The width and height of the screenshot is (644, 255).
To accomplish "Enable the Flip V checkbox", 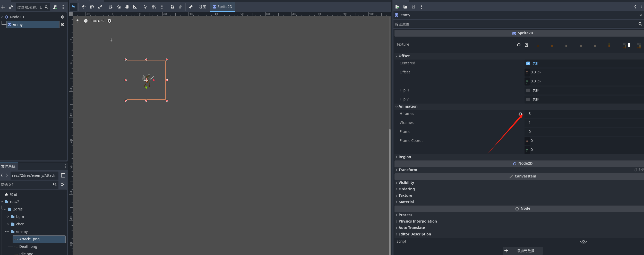I will point(528,99).
